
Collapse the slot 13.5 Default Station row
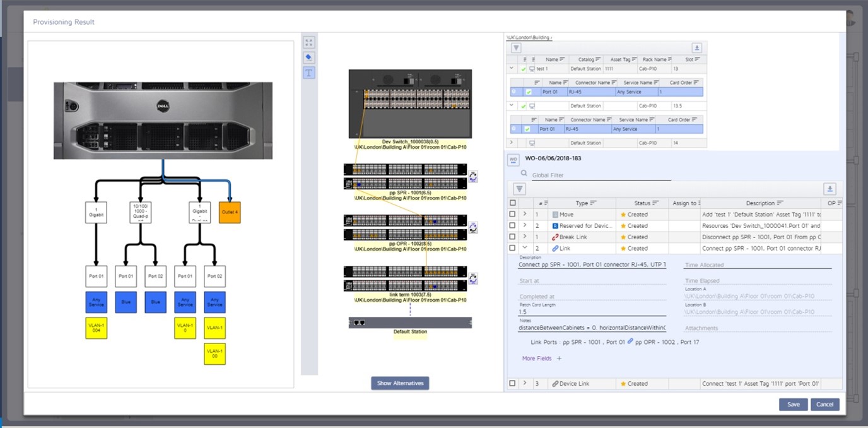tap(512, 106)
